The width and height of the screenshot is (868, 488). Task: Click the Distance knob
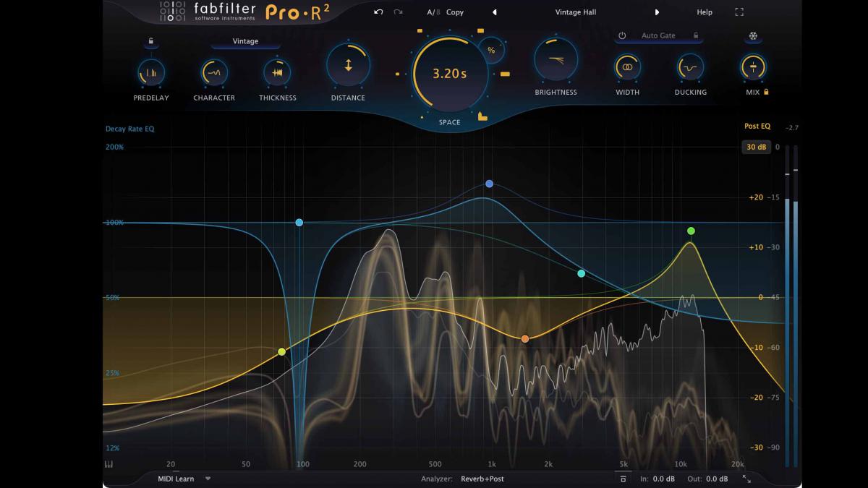pos(348,66)
